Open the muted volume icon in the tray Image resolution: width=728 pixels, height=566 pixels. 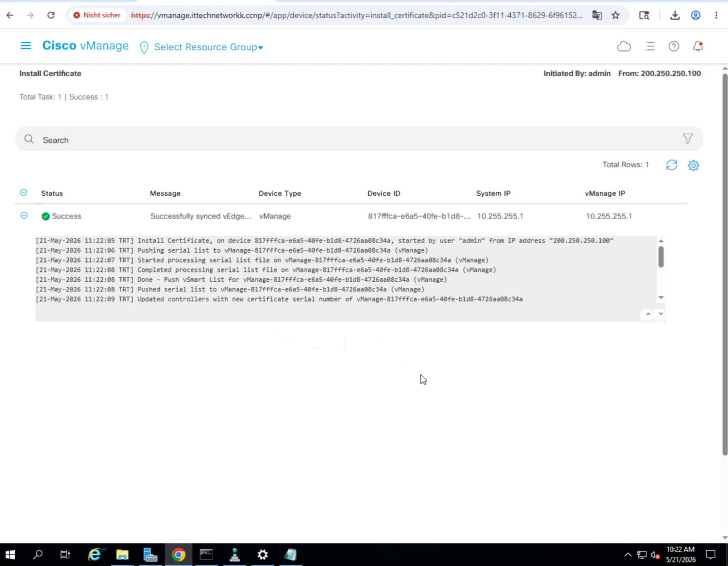click(x=655, y=555)
